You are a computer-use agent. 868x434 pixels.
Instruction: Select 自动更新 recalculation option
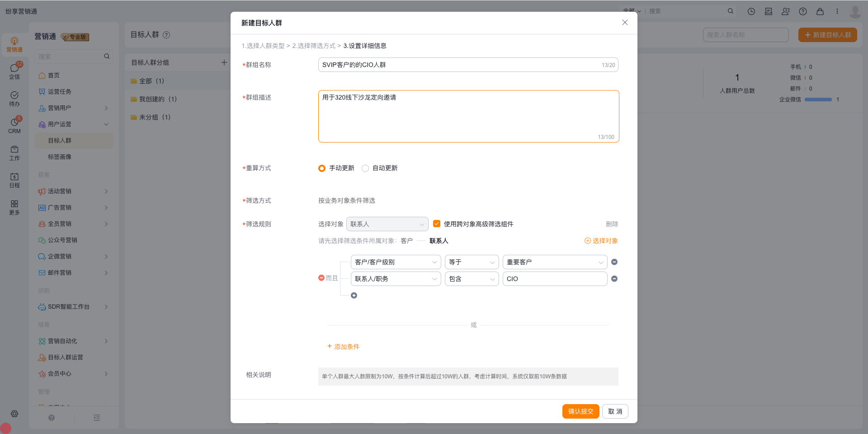365,168
